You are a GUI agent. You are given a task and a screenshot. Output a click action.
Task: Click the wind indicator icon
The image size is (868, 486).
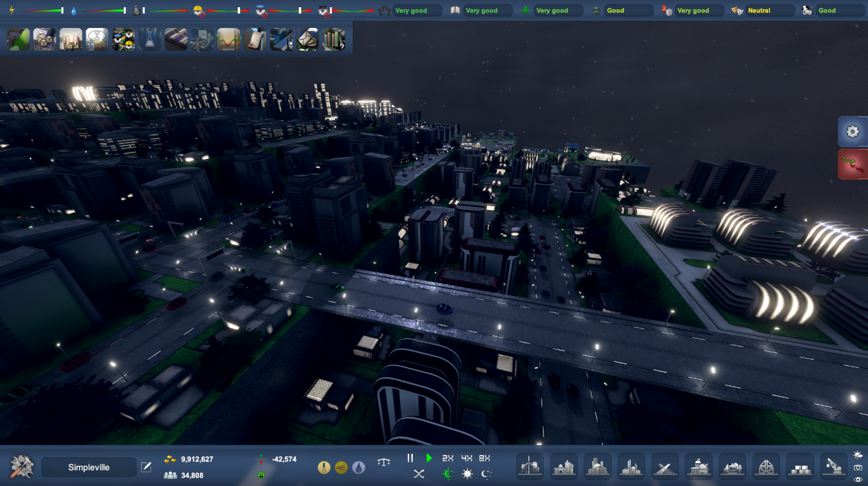point(341,468)
